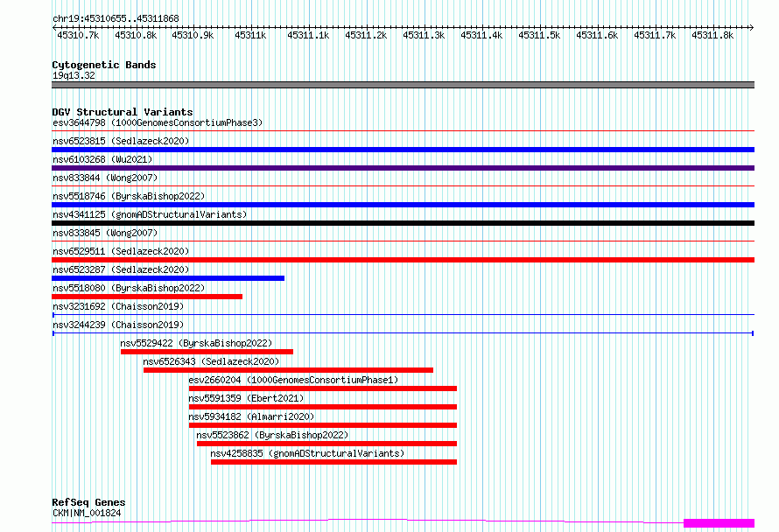Click variant label nsv833845 (Wong2007)

(105, 233)
